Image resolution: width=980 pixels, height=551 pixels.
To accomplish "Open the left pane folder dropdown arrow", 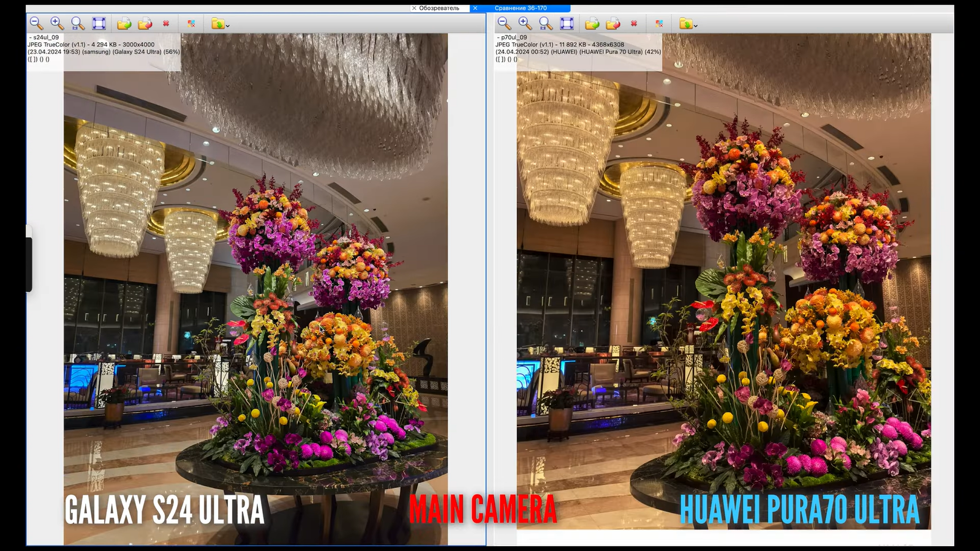I will click(x=228, y=26).
